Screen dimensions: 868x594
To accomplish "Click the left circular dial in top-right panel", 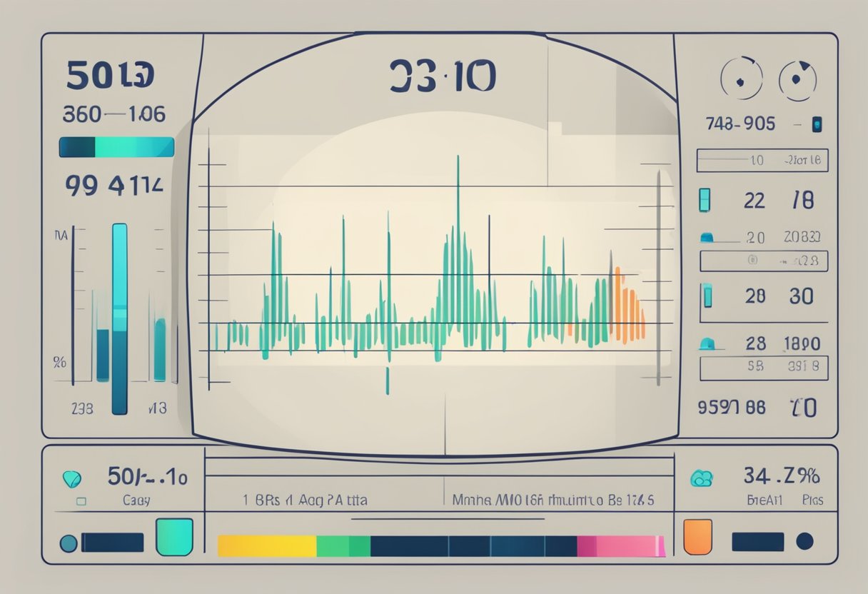I will point(742,78).
